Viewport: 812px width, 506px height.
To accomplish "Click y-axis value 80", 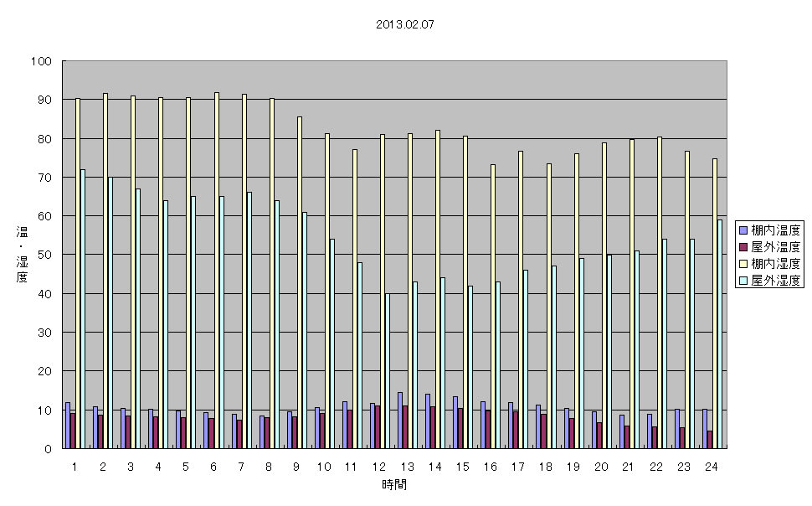I will pos(44,139).
